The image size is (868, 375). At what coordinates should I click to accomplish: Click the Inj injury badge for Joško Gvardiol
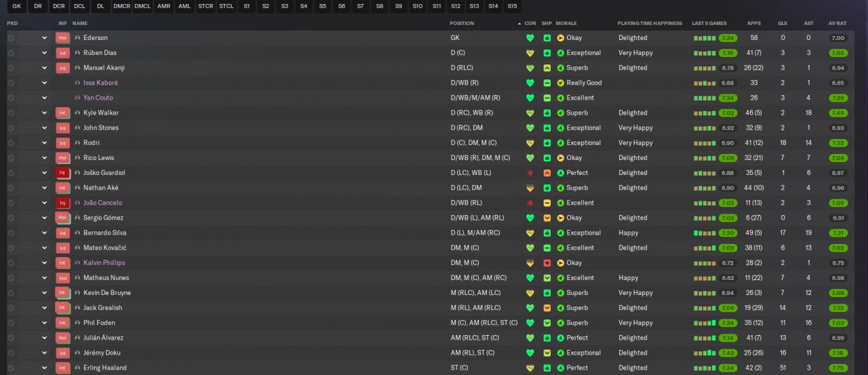(62, 173)
